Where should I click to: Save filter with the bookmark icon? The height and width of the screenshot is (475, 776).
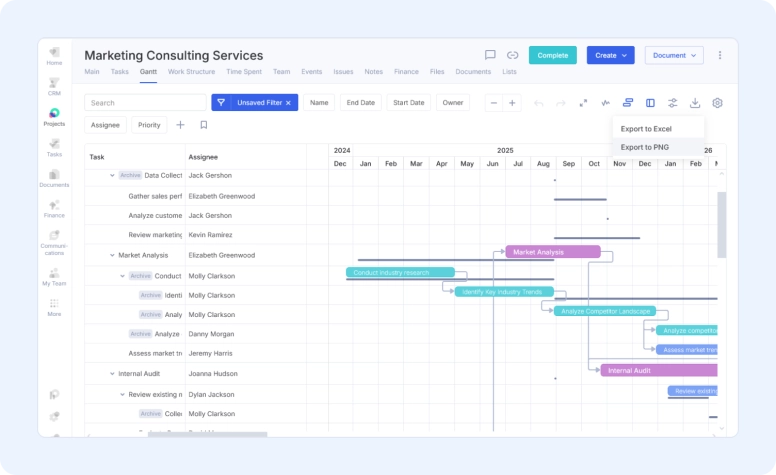tap(203, 125)
